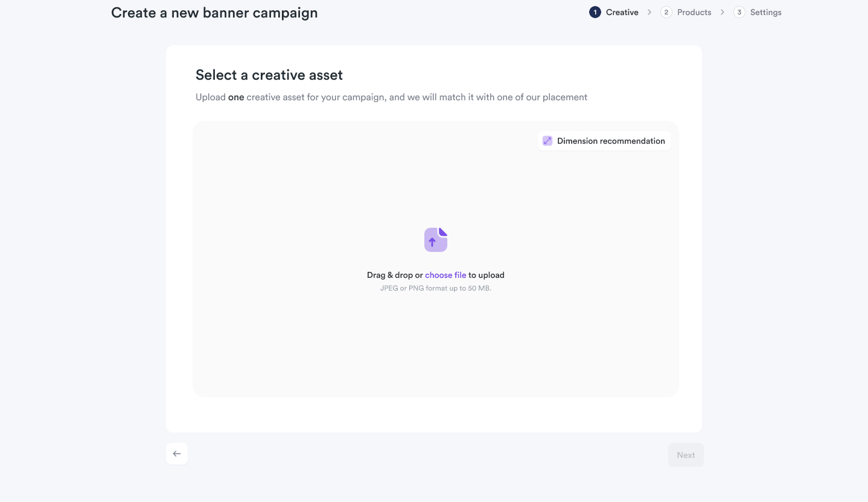Click the JPEG or PNG format hint text

[x=435, y=288]
